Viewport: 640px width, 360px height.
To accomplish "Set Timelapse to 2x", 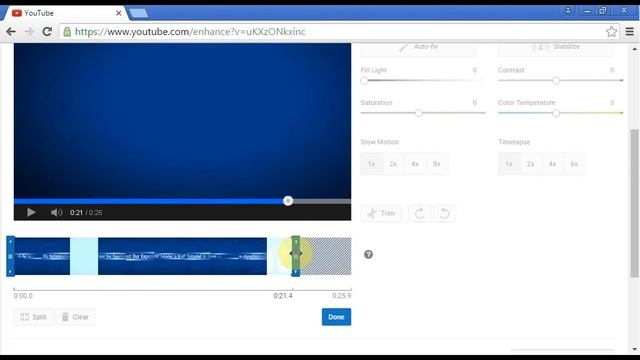I will click(x=531, y=164).
